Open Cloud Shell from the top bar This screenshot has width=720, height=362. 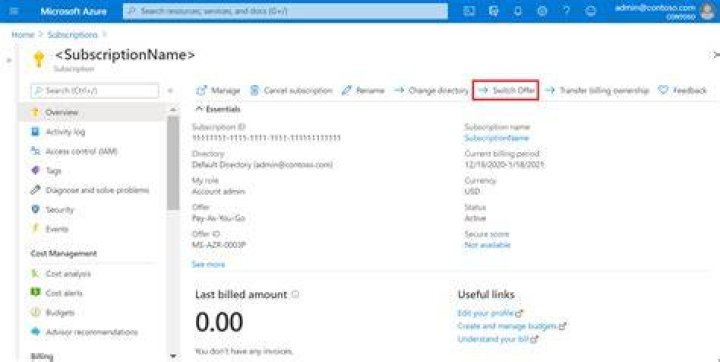click(x=469, y=11)
